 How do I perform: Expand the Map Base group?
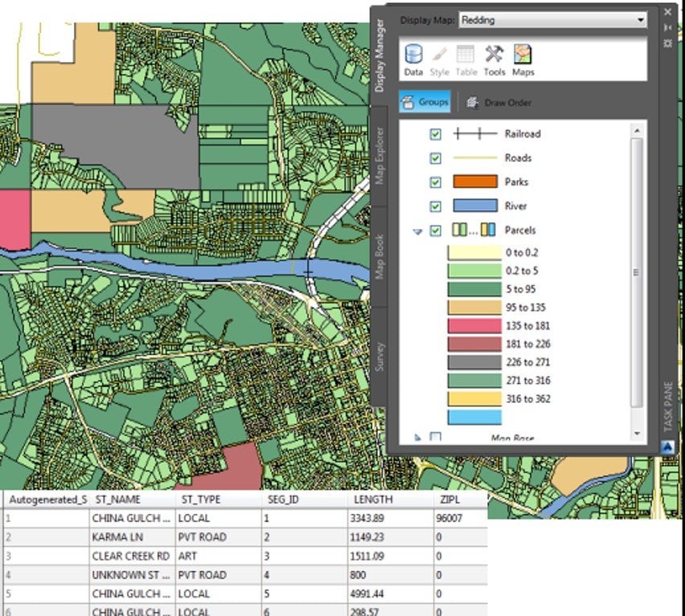(417, 437)
